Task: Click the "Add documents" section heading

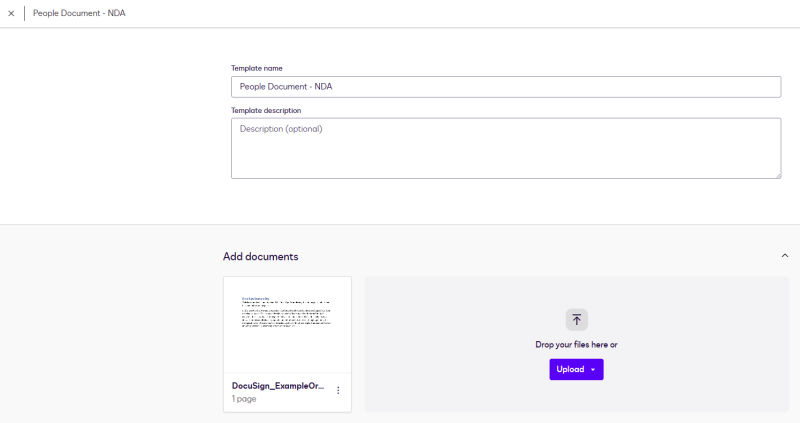Action: point(260,257)
